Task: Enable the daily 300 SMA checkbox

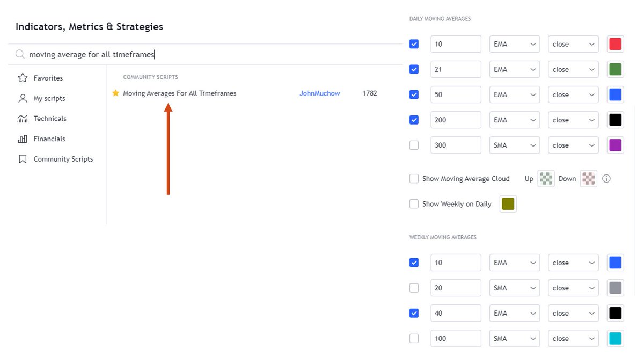Action: pos(414,145)
